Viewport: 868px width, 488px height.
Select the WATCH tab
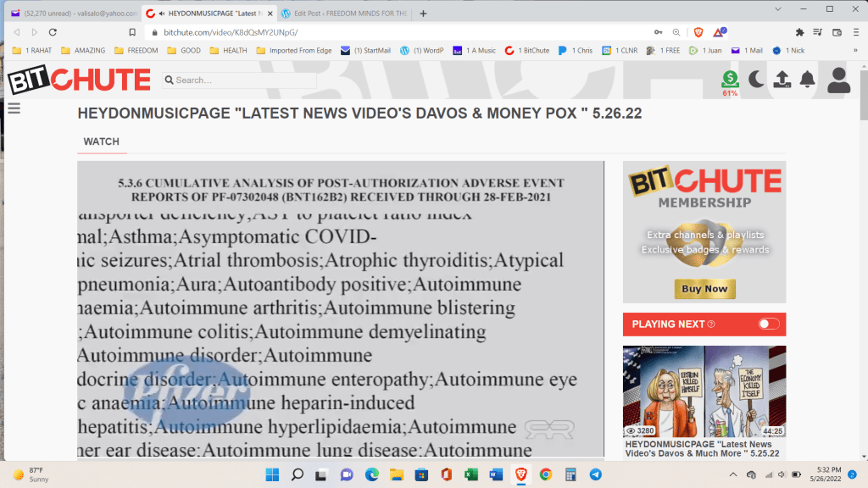click(101, 141)
